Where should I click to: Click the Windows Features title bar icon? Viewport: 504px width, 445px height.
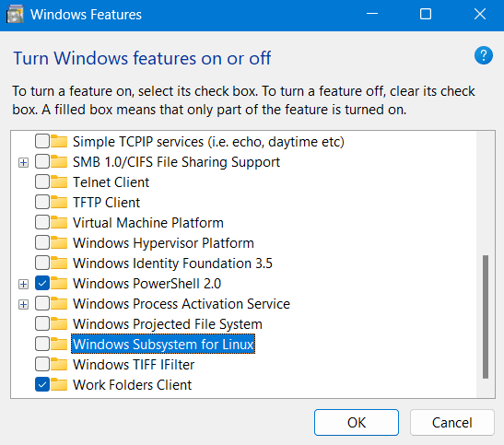(x=15, y=15)
